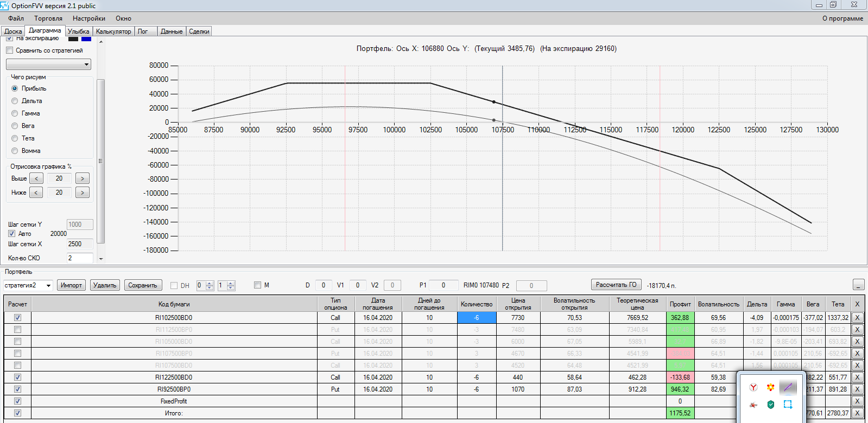Click the left panel vertical scrollbar thumb
The width and height of the screenshot is (868, 423).
coord(100,161)
